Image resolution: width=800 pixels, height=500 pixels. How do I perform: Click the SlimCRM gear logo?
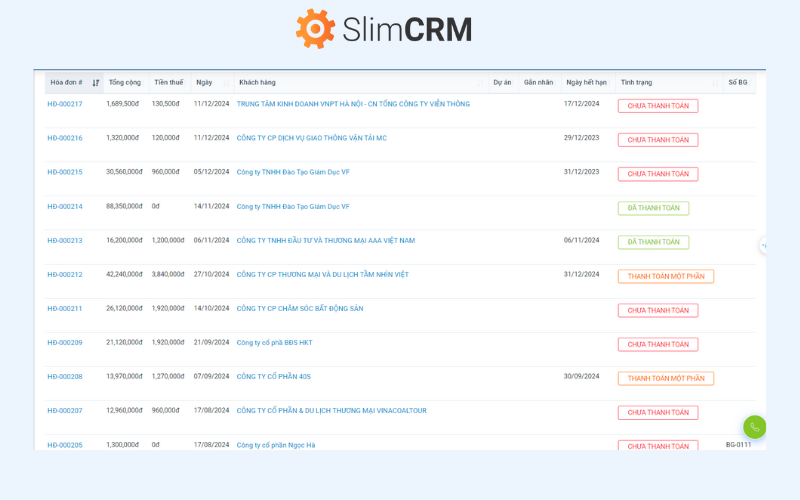[315, 29]
